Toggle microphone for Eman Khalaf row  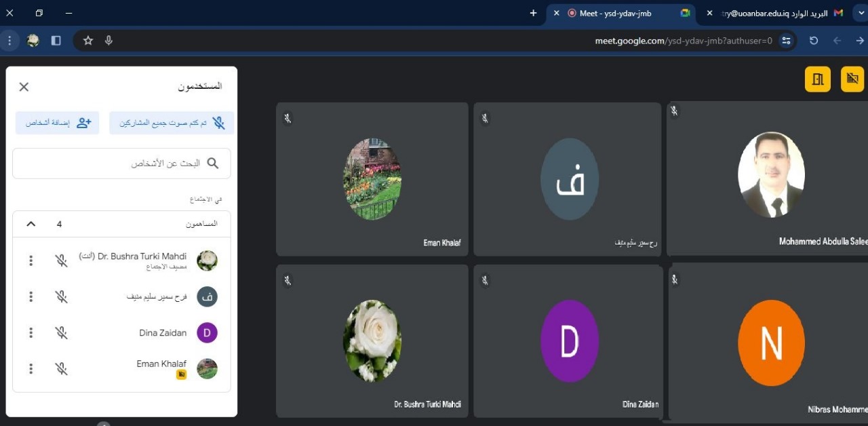click(x=62, y=368)
